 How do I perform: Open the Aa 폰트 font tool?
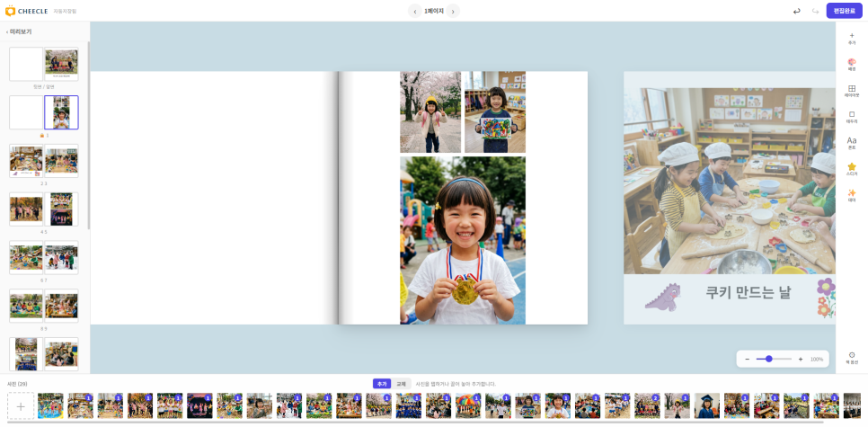click(x=852, y=143)
